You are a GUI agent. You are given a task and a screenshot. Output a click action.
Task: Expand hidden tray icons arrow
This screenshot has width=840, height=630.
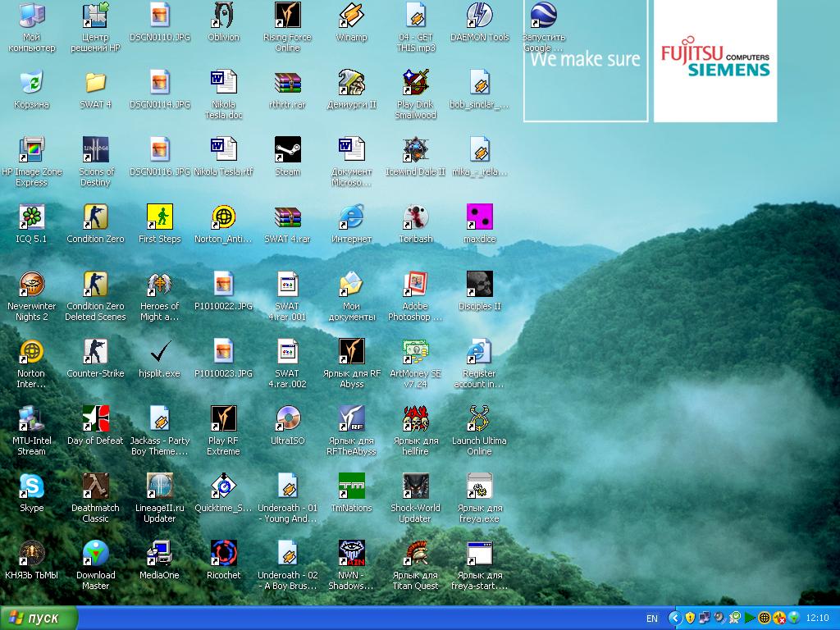pos(675,619)
